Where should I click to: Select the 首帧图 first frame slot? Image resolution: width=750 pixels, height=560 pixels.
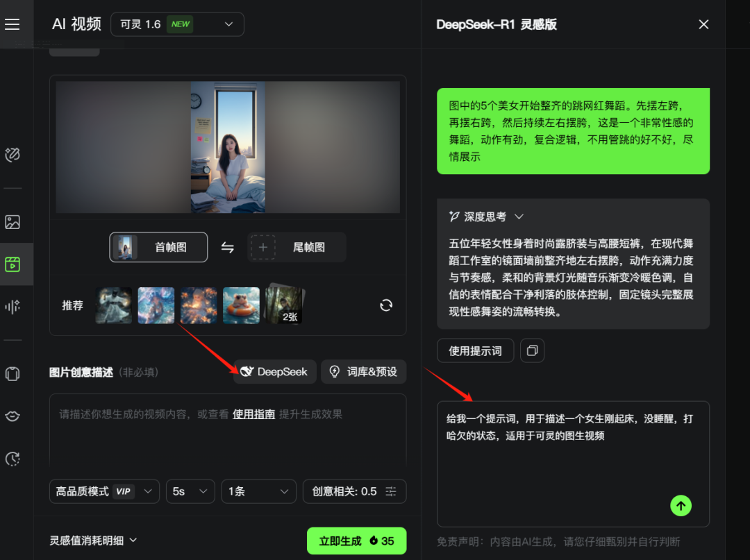pyautogui.click(x=158, y=247)
